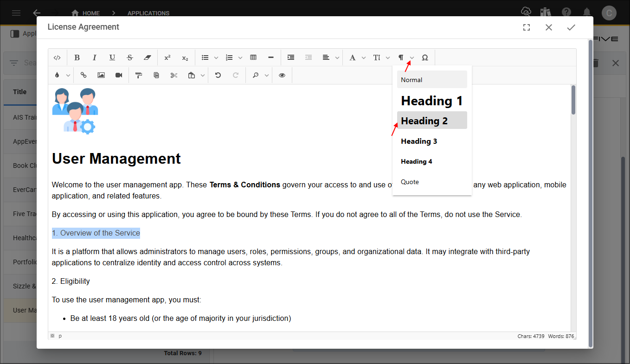Open the special characters omega icon

(x=424, y=57)
